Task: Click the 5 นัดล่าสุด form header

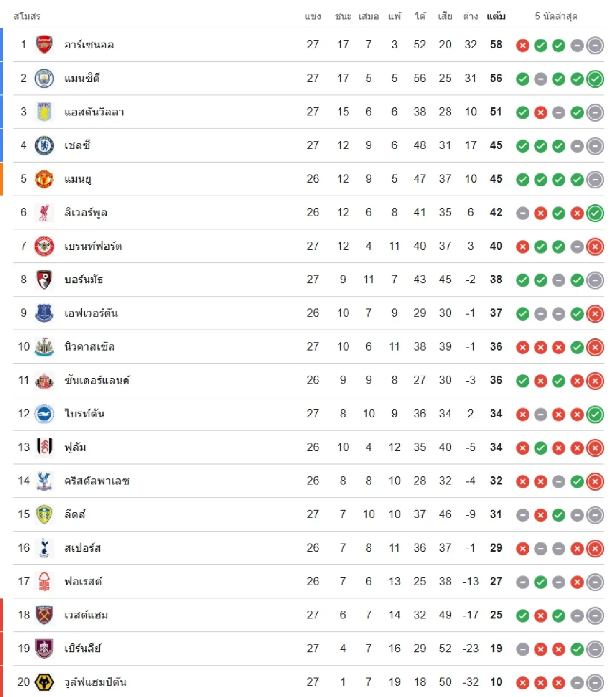Action: pos(556,16)
